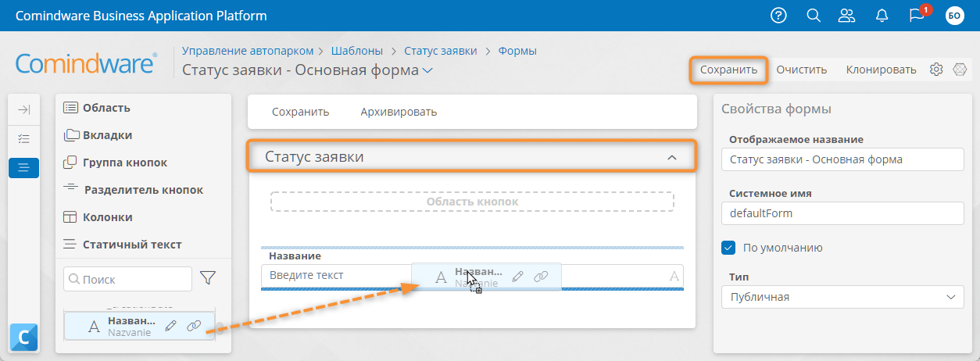The height and width of the screenshot is (361, 980).
Task: Click the Поиск search field
Action: pyautogui.click(x=127, y=279)
